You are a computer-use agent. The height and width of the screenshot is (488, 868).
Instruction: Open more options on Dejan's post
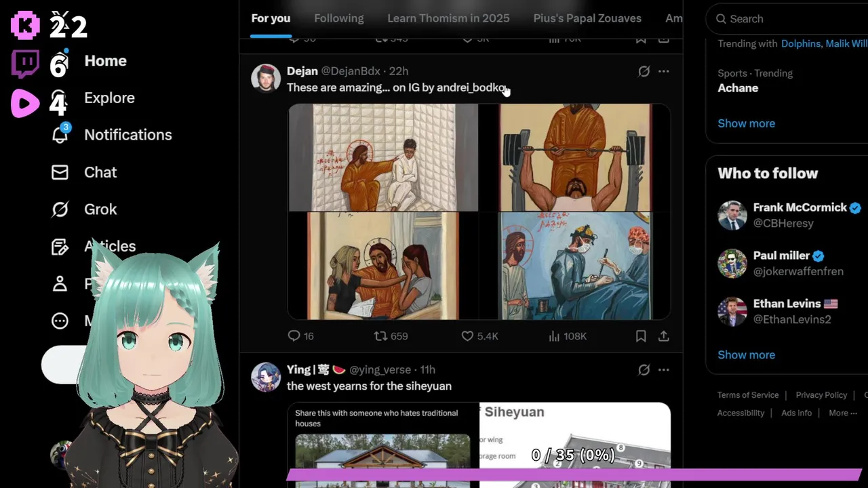pos(664,71)
